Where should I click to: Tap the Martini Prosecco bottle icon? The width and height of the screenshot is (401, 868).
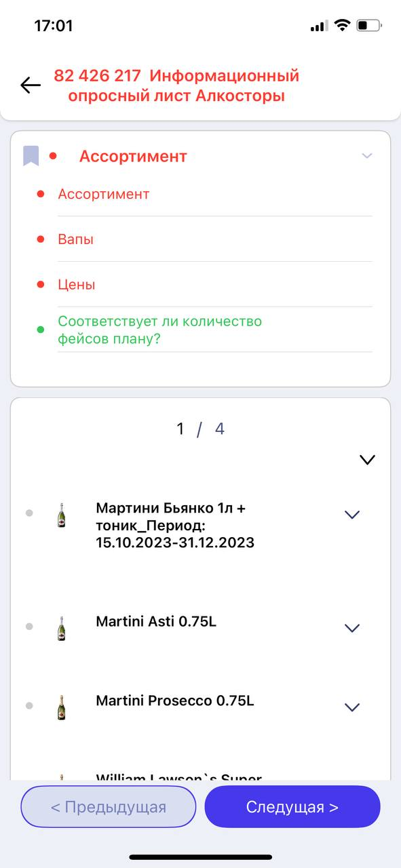(x=61, y=707)
